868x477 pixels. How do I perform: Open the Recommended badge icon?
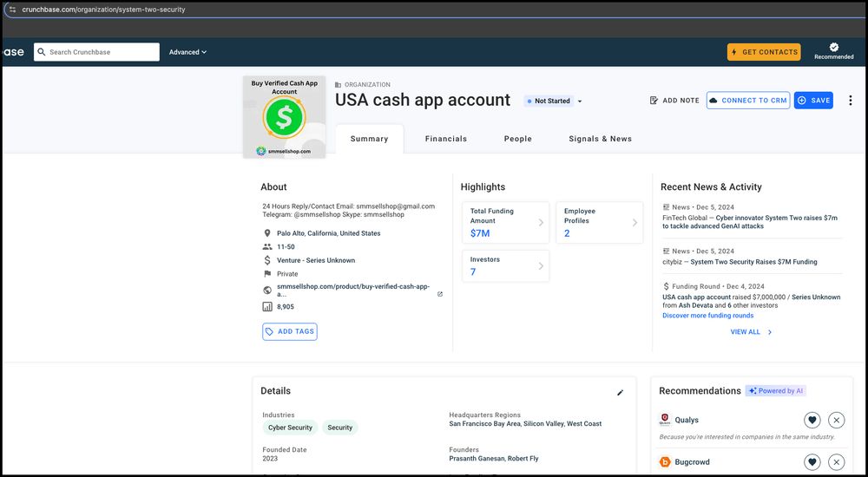point(833,48)
